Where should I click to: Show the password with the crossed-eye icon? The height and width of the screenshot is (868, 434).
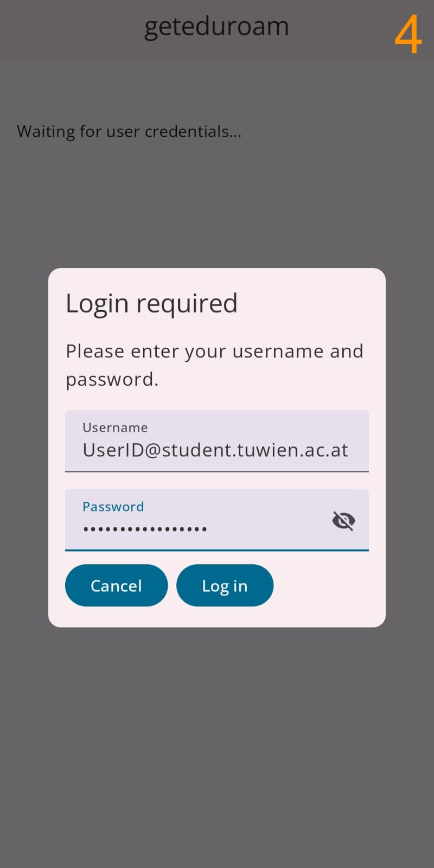[x=343, y=521]
